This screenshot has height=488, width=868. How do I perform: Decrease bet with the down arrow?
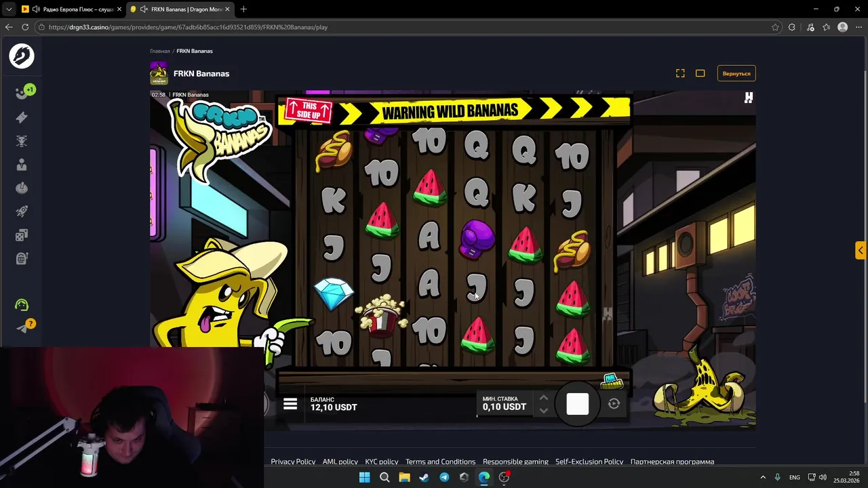pos(543,410)
